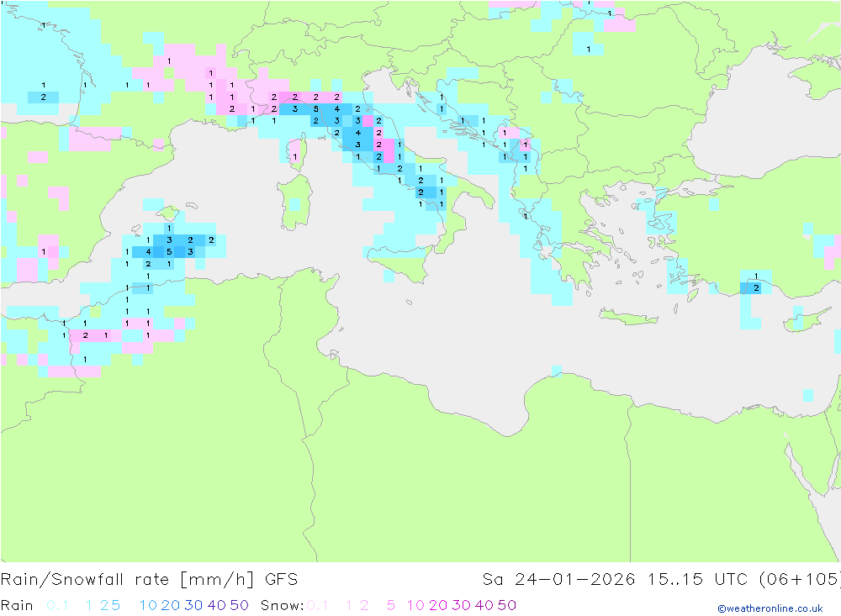The image size is (841, 616).
Task: Select the snow legend value 10
Action: tap(415, 605)
